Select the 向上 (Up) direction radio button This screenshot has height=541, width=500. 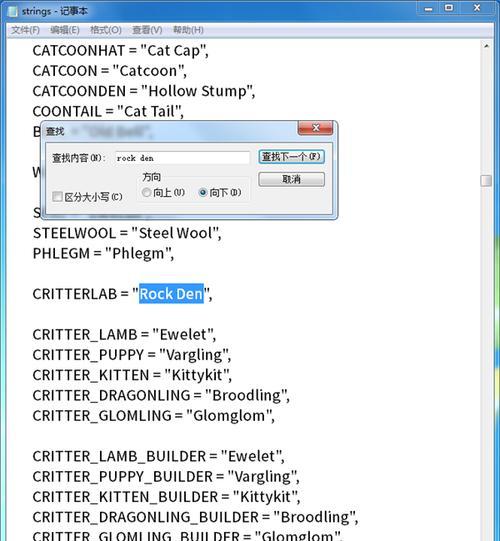pyautogui.click(x=146, y=192)
